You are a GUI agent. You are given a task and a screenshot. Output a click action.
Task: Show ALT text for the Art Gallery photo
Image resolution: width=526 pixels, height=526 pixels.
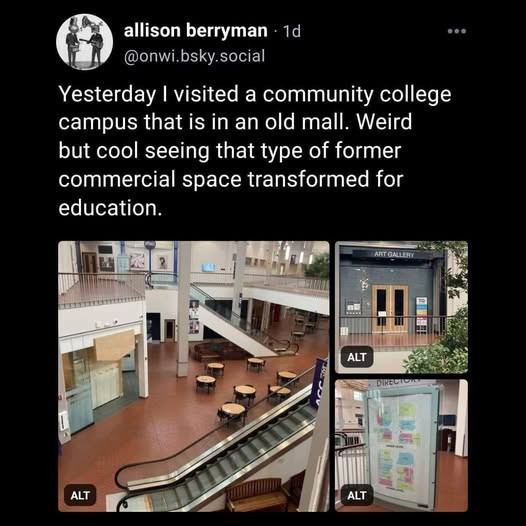(357, 357)
